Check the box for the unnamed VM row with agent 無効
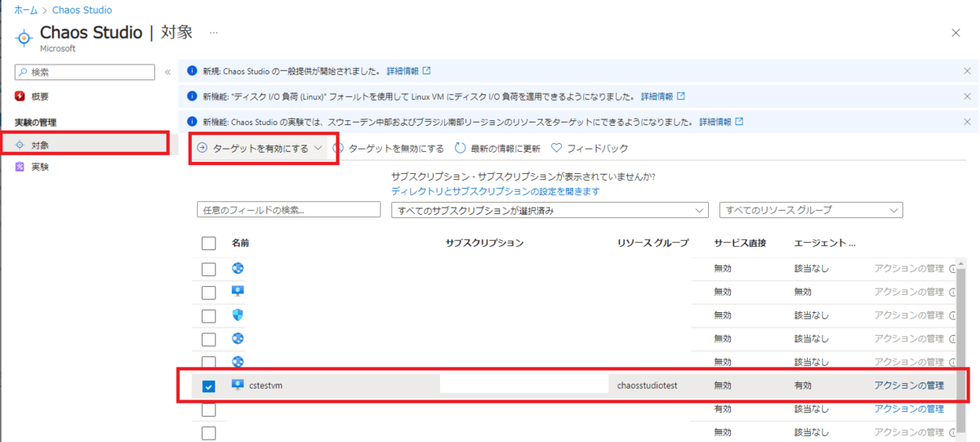This screenshot has height=442, width=980. [208, 292]
